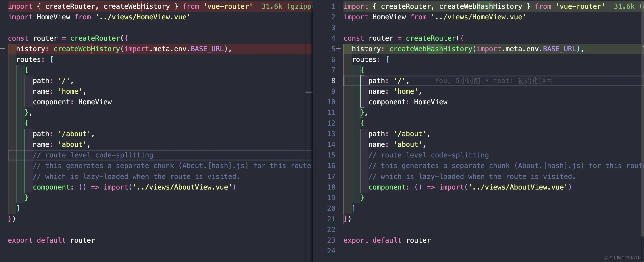Click the 'HomeView' component value on line 10

point(431,102)
